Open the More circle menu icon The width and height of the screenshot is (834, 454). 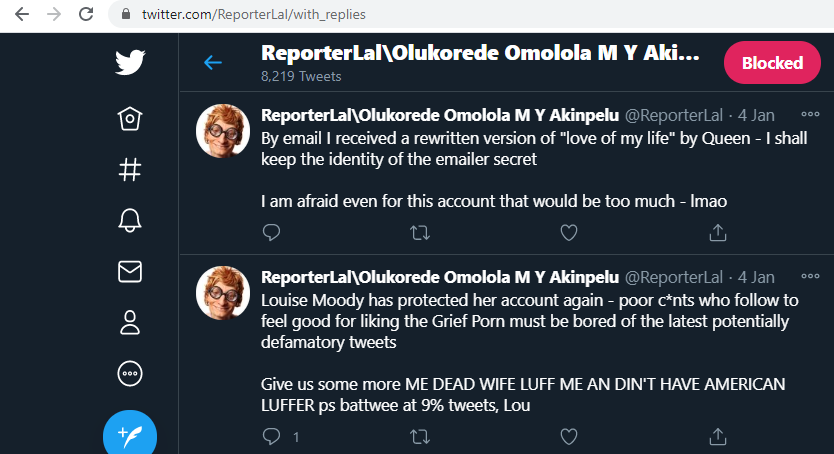pyautogui.click(x=130, y=373)
